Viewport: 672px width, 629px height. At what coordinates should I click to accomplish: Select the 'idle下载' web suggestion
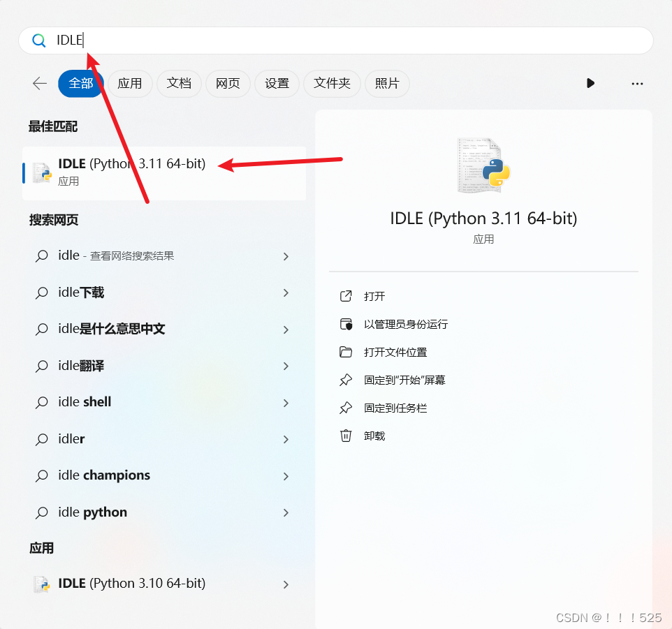(164, 293)
